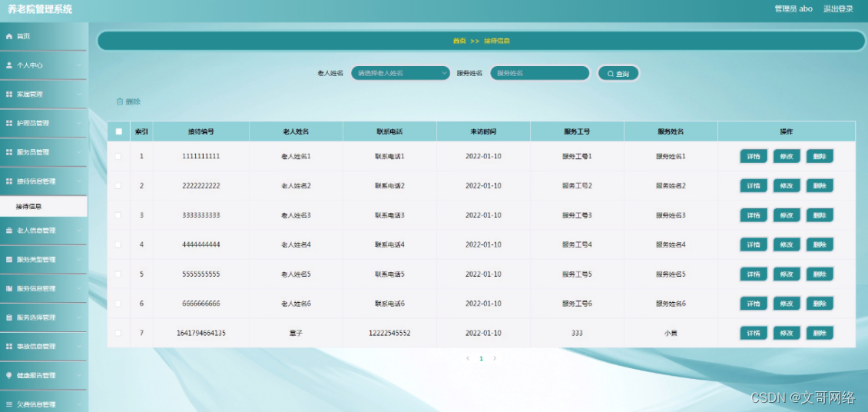
Task: Click the home icon beside 首页
Action: coord(9,37)
